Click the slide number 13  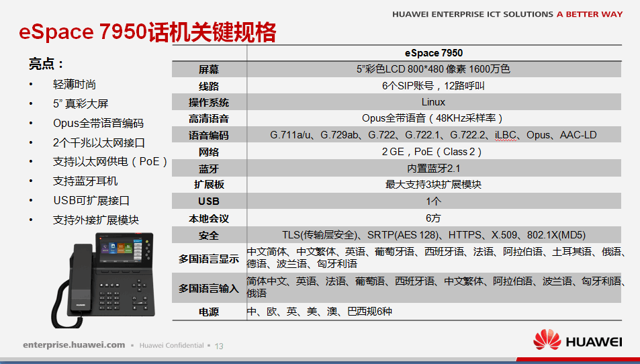(x=219, y=346)
